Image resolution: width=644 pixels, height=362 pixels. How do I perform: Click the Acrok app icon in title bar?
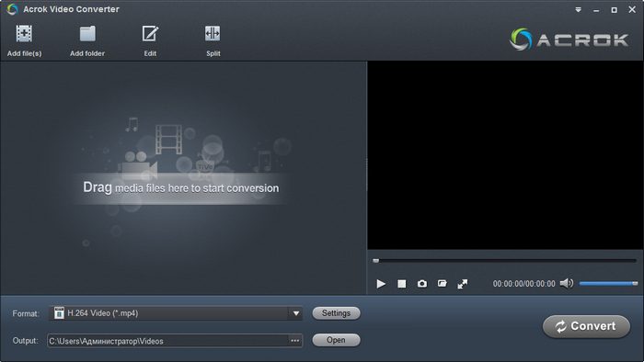[12, 9]
